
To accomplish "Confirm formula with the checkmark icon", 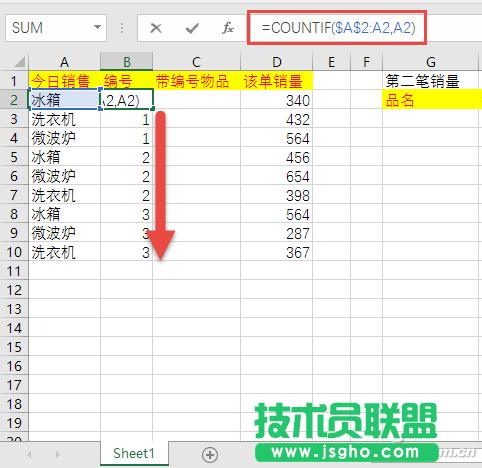I will 192,28.
